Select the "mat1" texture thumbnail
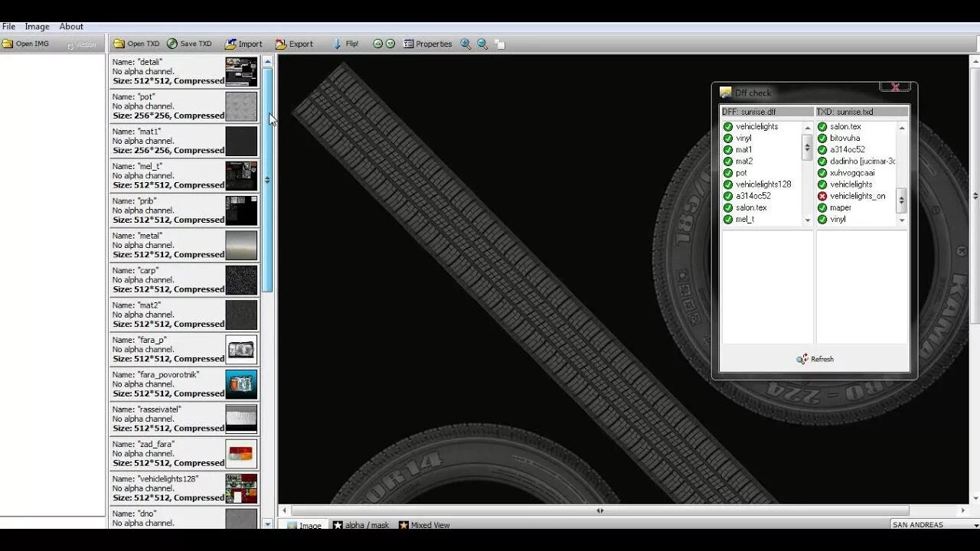The width and height of the screenshot is (980, 551). (241, 141)
